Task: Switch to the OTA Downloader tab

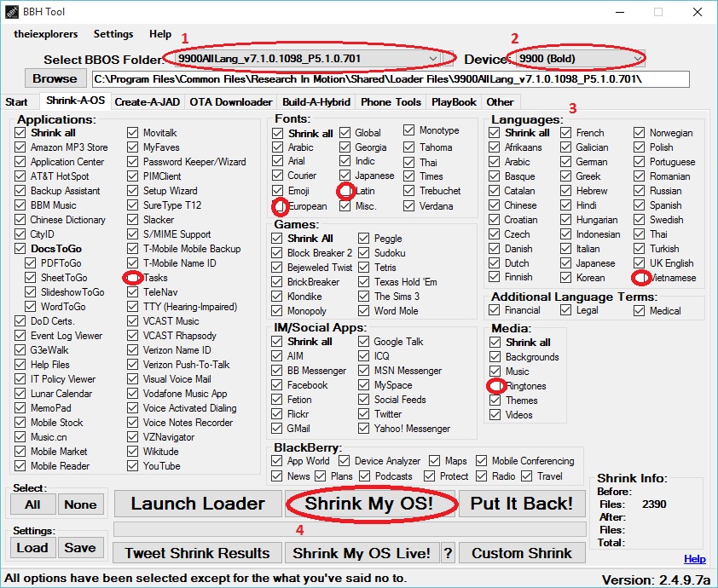Action: [231, 102]
